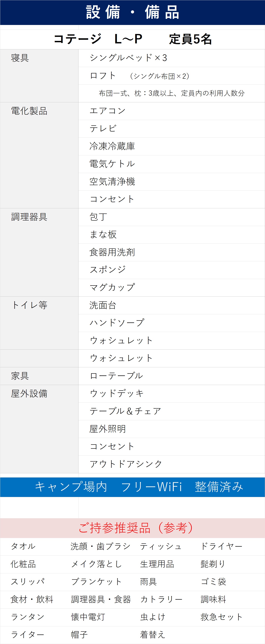Click the マグカップ entry

tap(112, 287)
